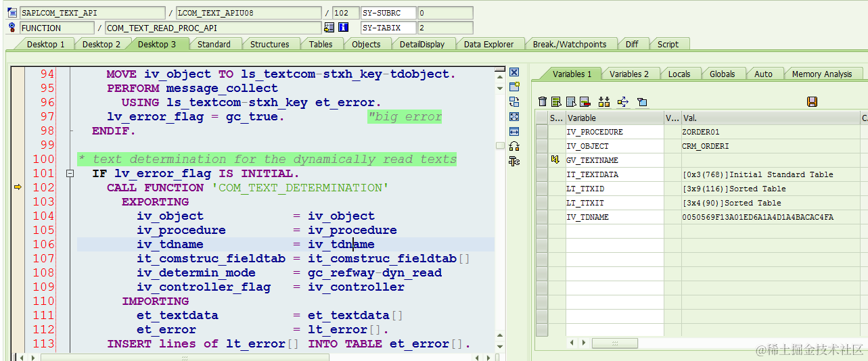This screenshot has width=868, height=361.
Task: Click the second list icon in the variables toolbar
Action: (570, 101)
